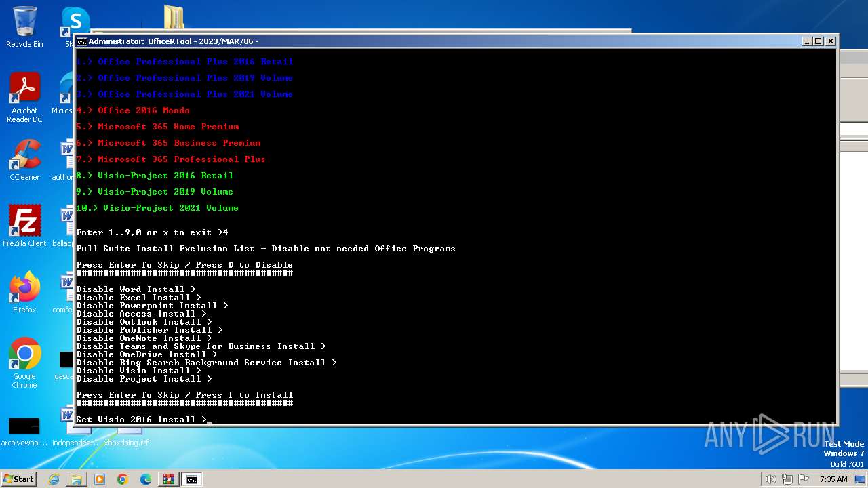Image resolution: width=868 pixels, height=488 pixels.
Task: Maximize the OfficeRTool console window
Action: (x=818, y=41)
